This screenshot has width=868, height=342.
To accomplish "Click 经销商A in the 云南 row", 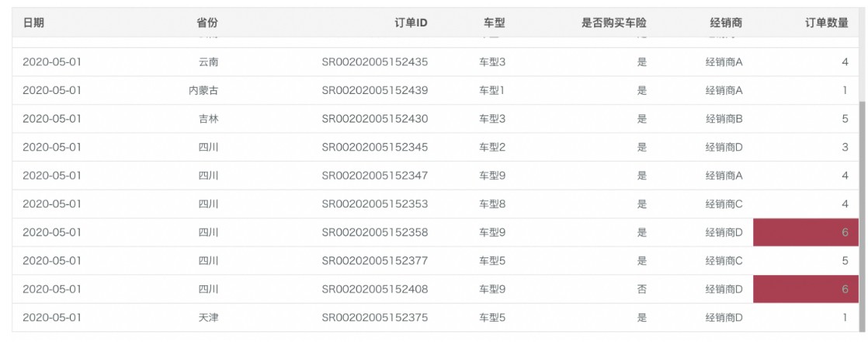I will [x=724, y=62].
